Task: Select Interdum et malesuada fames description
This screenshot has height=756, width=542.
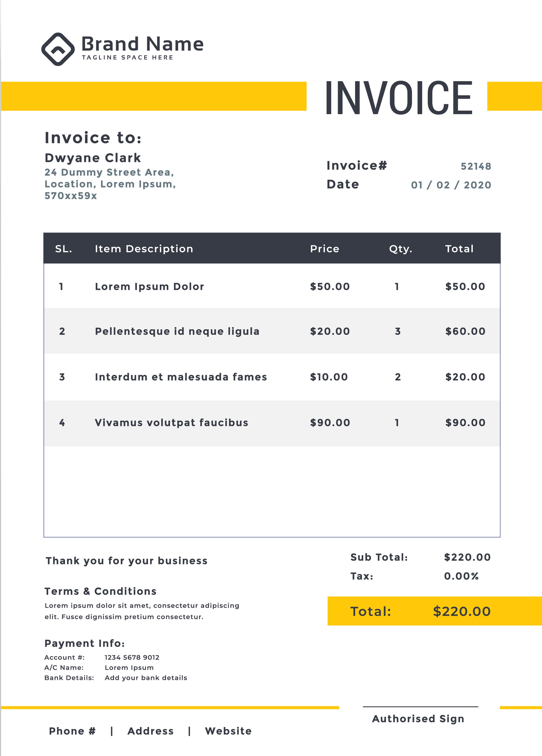Action: pyautogui.click(x=181, y=377)
